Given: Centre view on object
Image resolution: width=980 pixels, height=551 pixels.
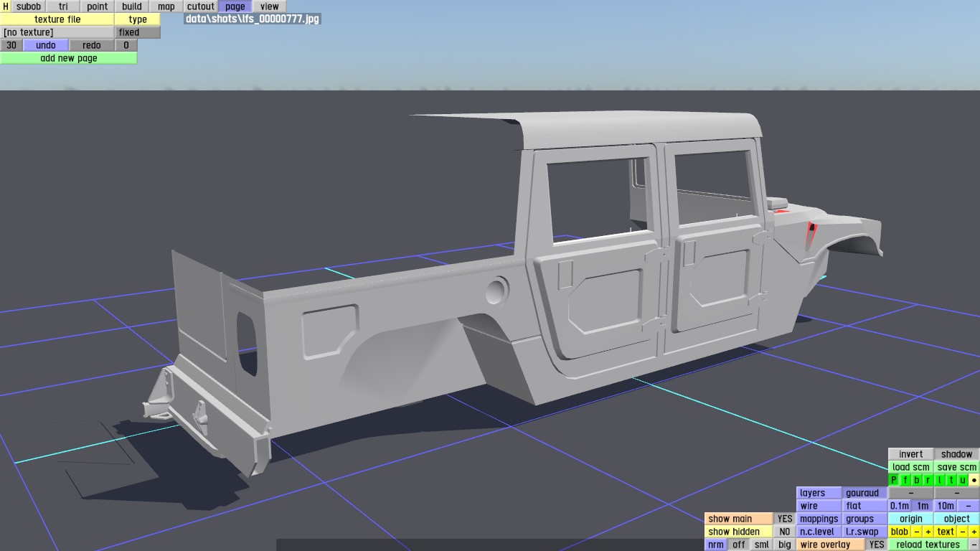Looking at the screenshot, I should (957, 519).
